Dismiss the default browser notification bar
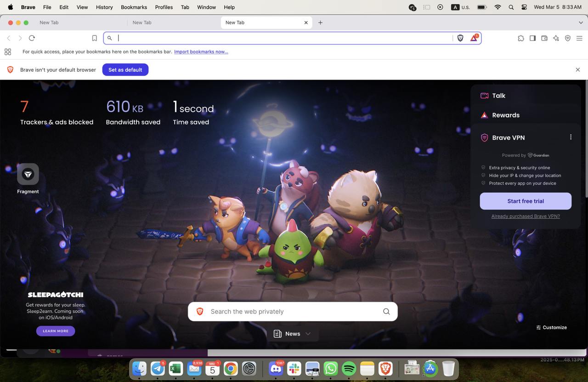588x382 pixels. coord(577,69)
